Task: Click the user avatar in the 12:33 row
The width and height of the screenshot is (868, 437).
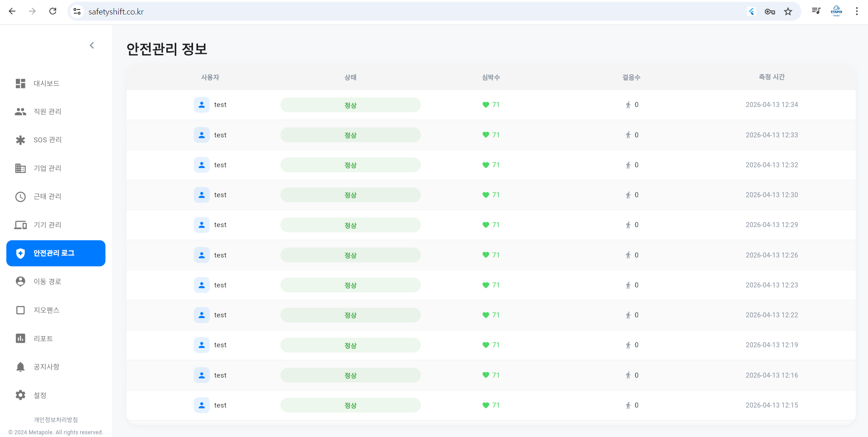Action: coord(202,135)
